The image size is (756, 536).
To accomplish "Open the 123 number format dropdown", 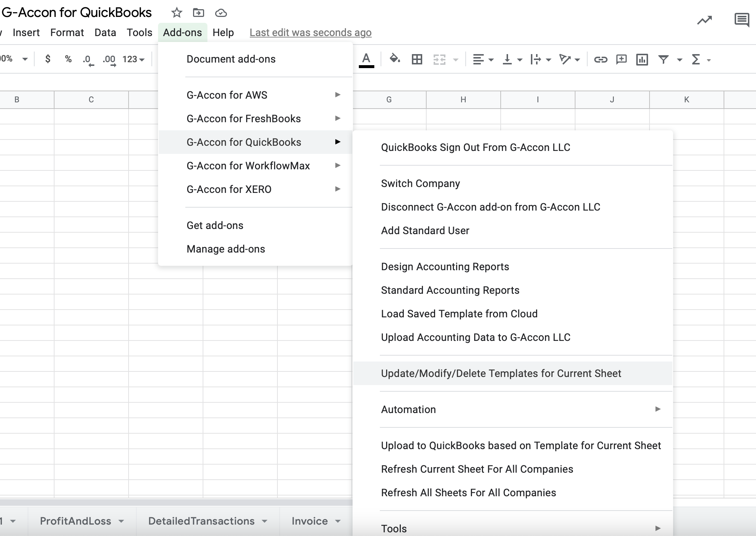I will tap(133, 59).
